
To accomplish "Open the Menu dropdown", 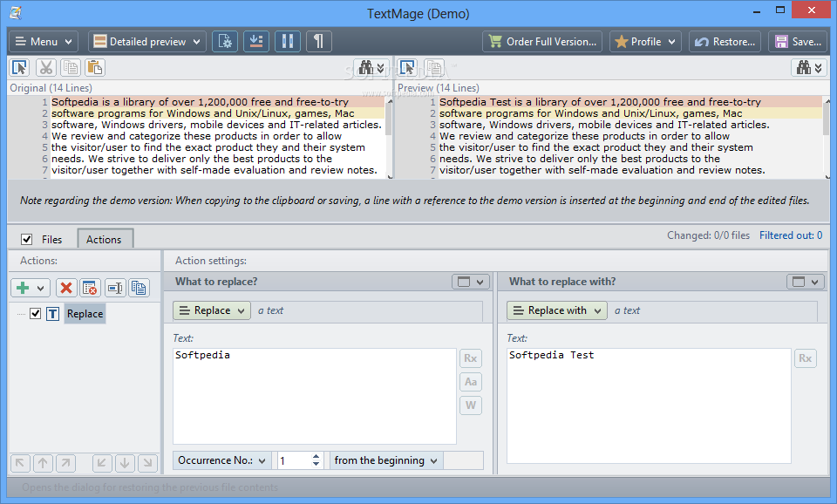I will click(44, 42).
